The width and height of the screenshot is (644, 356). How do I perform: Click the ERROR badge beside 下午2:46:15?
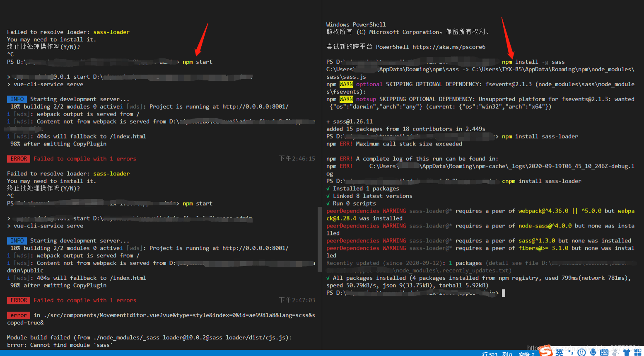pos(19,159)
